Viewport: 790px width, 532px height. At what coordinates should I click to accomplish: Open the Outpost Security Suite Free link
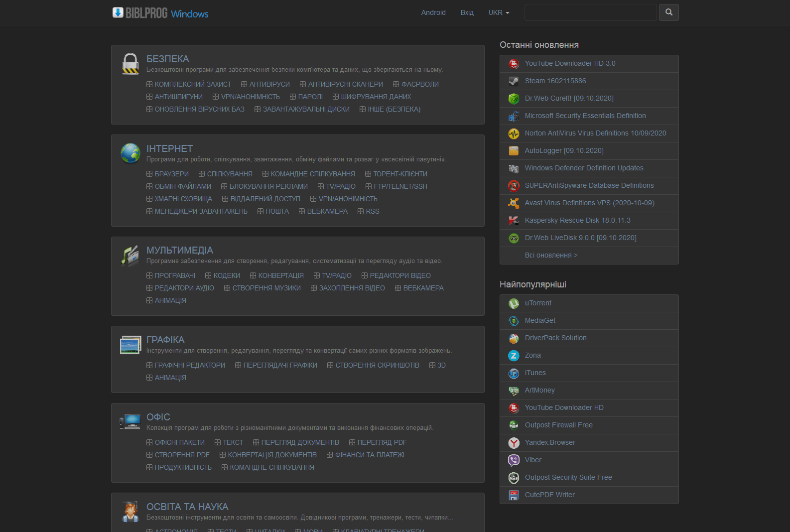(x=568, y=477)
